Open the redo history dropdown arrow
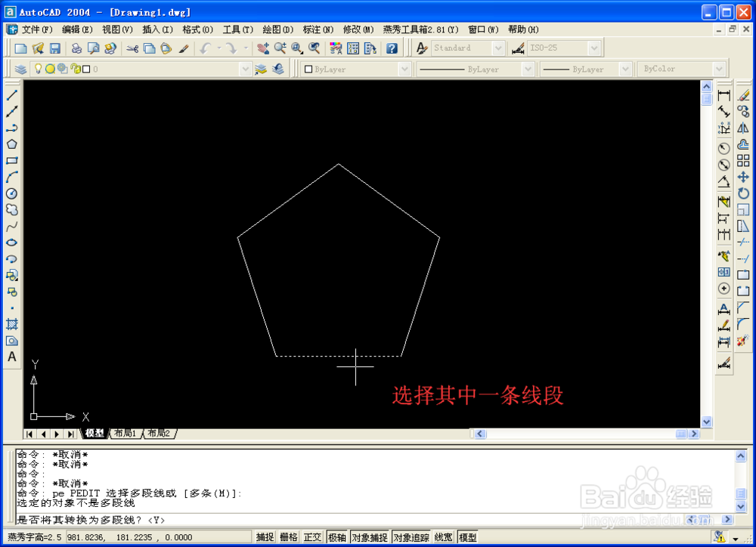 tap(246, 48)
